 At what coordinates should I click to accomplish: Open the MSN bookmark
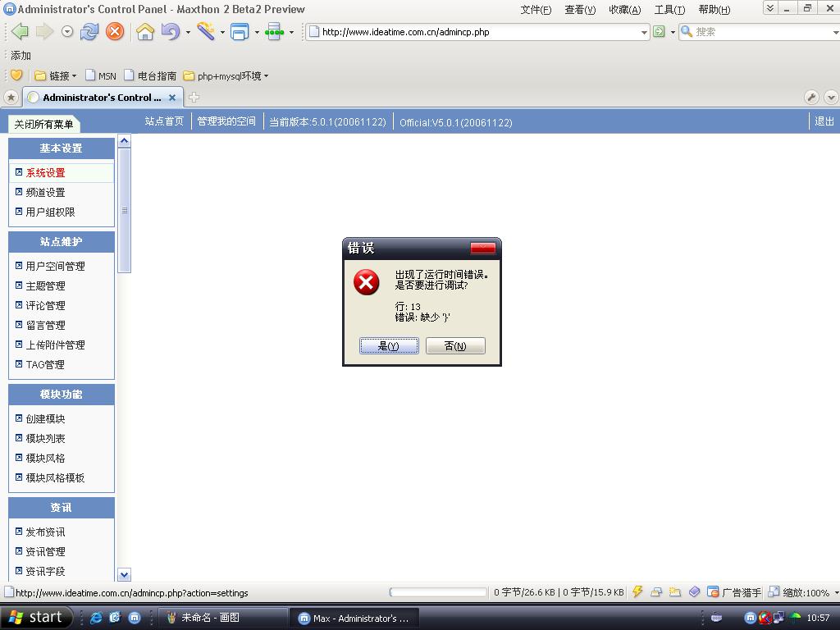pos(101,76)
